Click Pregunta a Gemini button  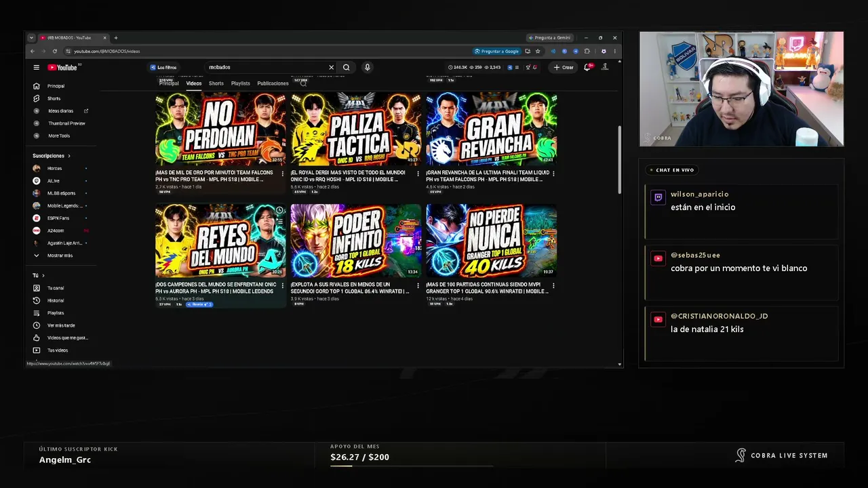click(550, 38)
